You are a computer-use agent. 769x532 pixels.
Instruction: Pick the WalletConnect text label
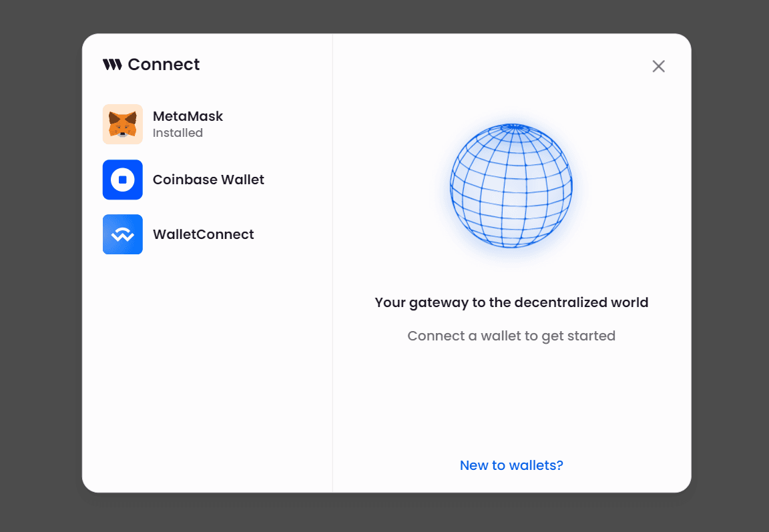(204, 234)
